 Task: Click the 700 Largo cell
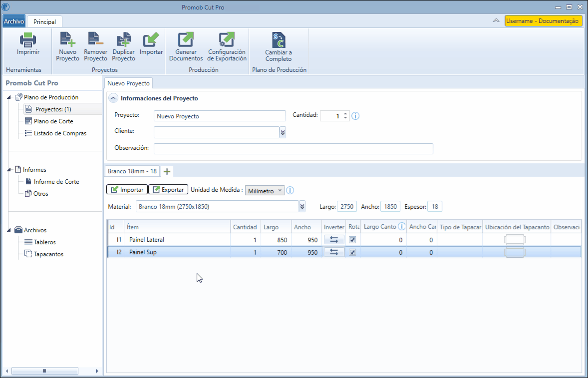(x=276, y=252)
